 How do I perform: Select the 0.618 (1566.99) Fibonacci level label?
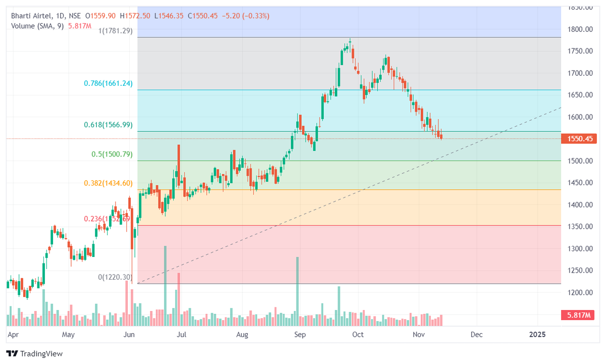point(109,124)
